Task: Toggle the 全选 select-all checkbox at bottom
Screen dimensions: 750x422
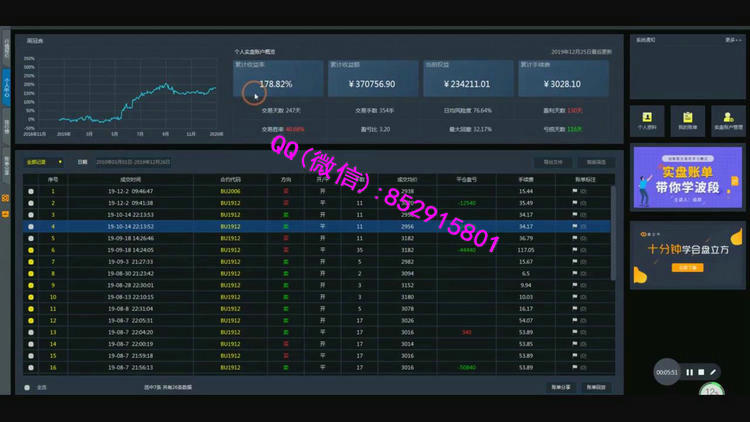Action: [27, 387]
